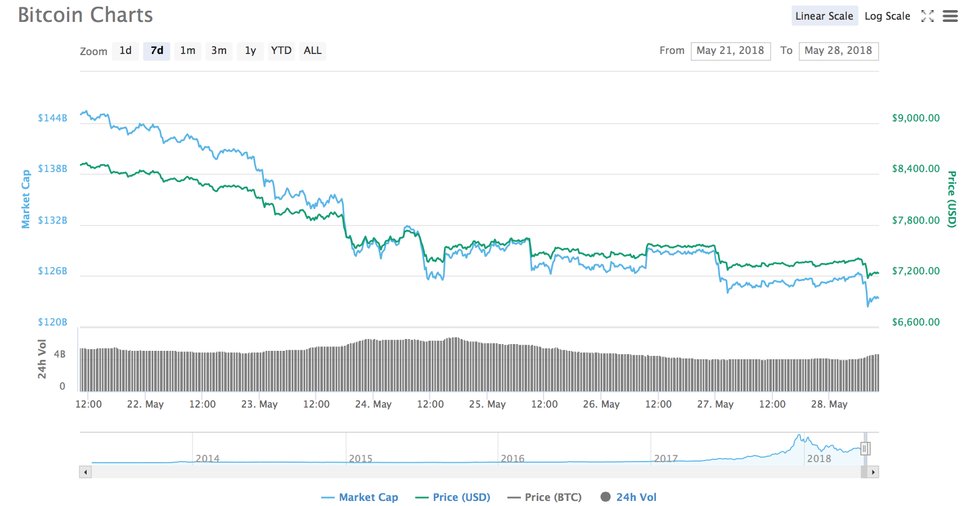Toggle 24h Vol series in legend
The image size is (980, 506).
coord(628,497)
